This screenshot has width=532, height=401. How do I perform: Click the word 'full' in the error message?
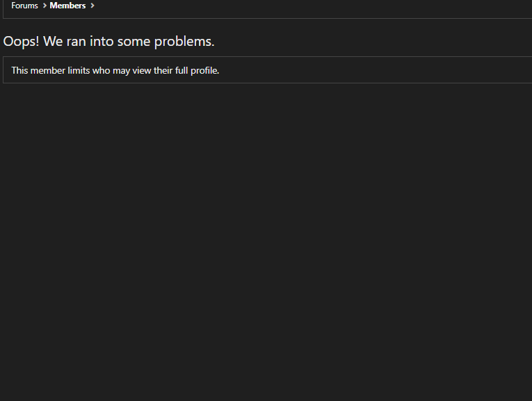pos(182,70)
